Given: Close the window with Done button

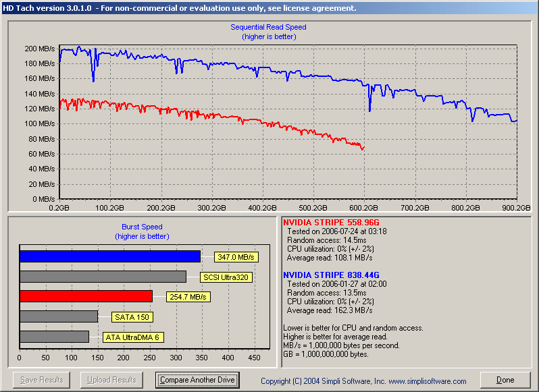Looking at the screenshot, I should [505, 380].
